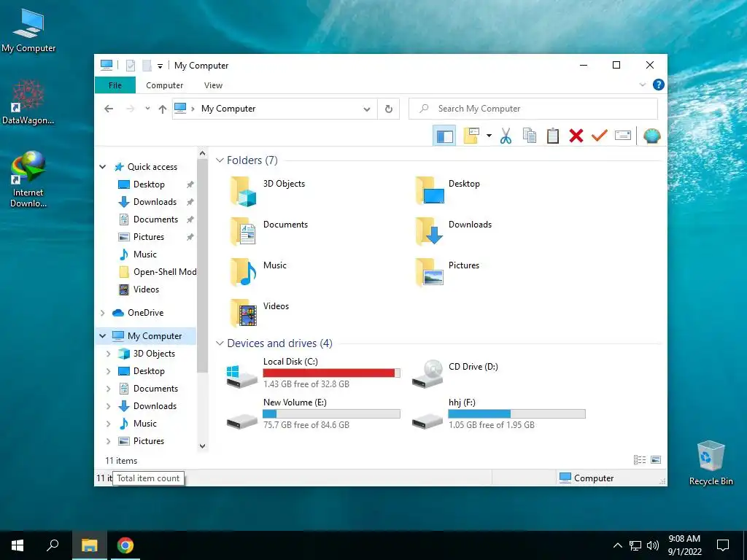Click navigation pane scroll up arrow
Image resolution: width=747 pixels, height=560 pixels.
click(x=203, y=153)
